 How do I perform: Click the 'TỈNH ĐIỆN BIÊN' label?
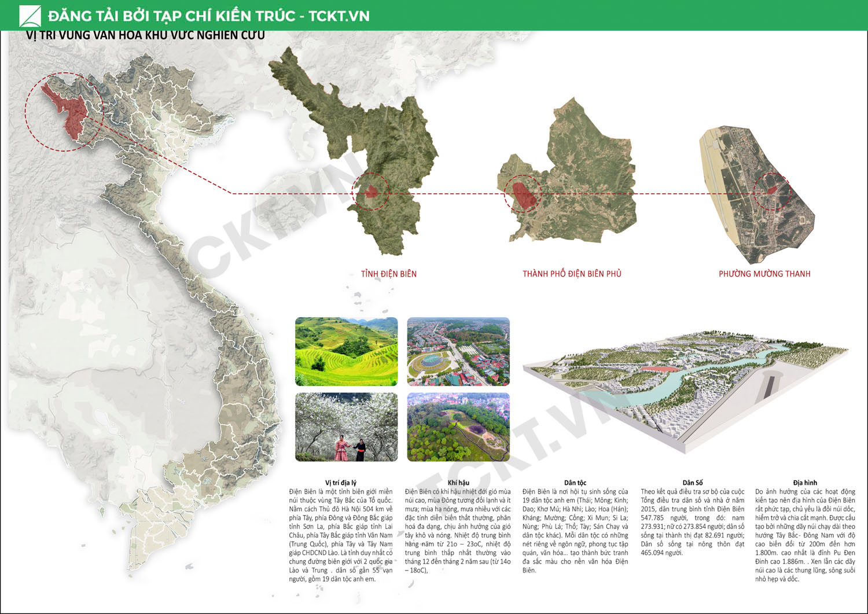click(x=388, y=274)
